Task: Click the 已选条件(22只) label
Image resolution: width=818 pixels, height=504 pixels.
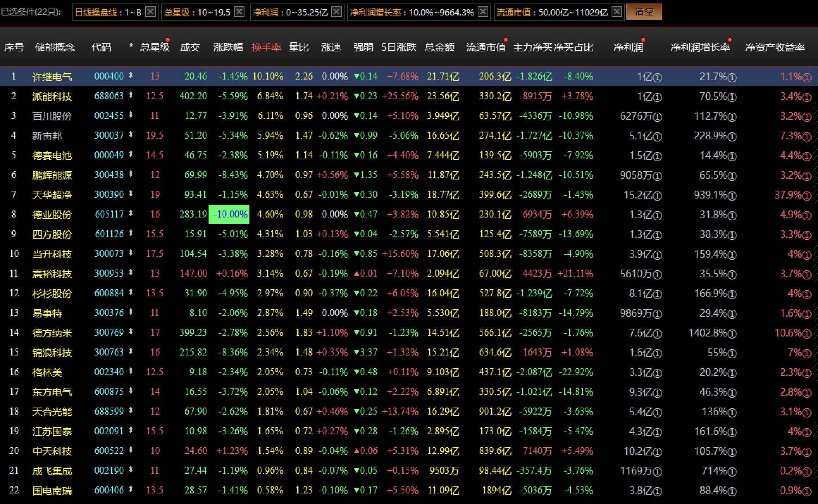Action: click(x=31, y=12)
